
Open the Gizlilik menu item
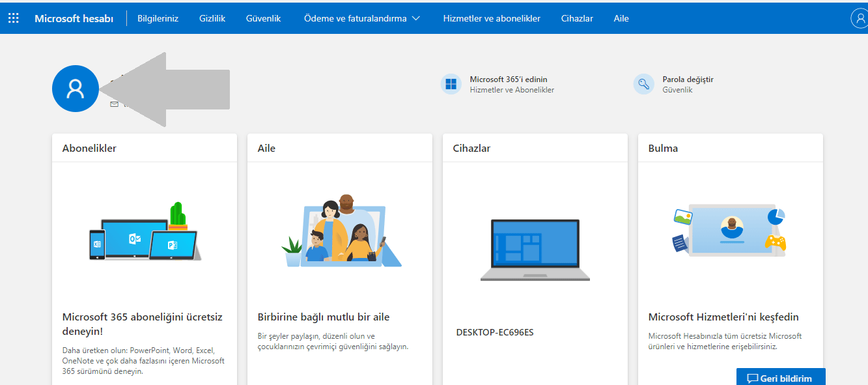point(212,18)
